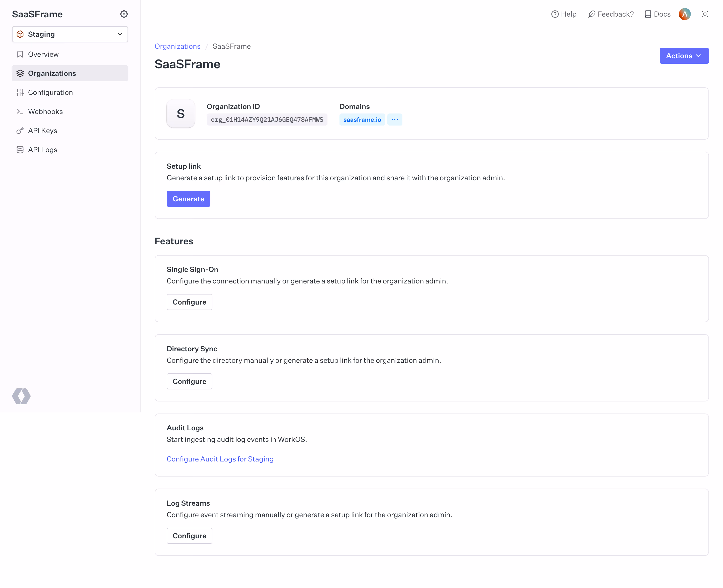Open API Keys in the sidebar

pyautogui.click(x=70, y=130)
